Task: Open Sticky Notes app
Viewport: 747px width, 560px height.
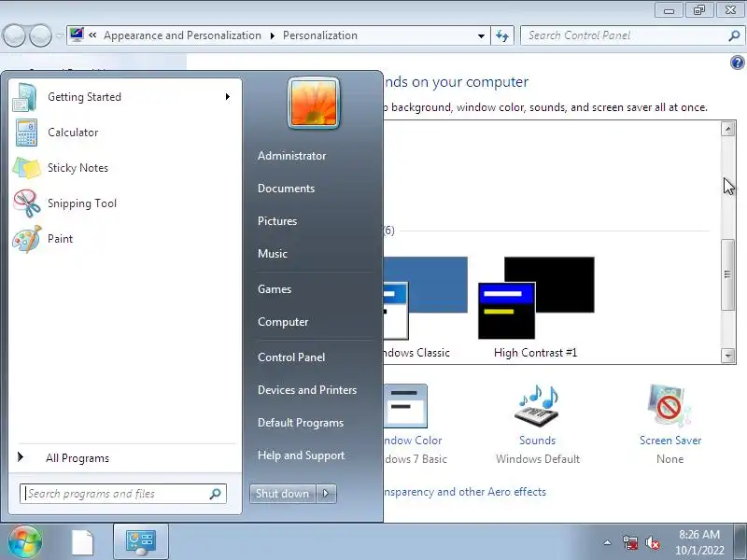Action: coord(124,168)
